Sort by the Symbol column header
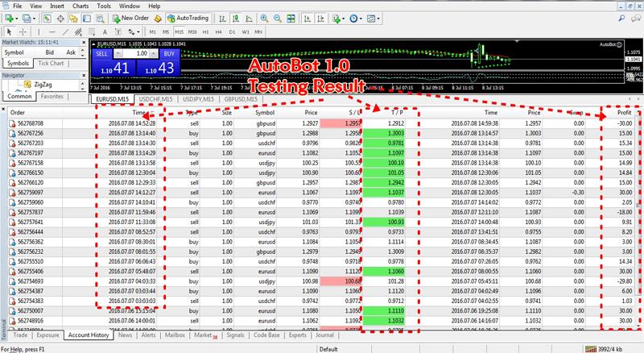Image resolution: width=644 pixels, height=353 pixels. click(265, 112)
